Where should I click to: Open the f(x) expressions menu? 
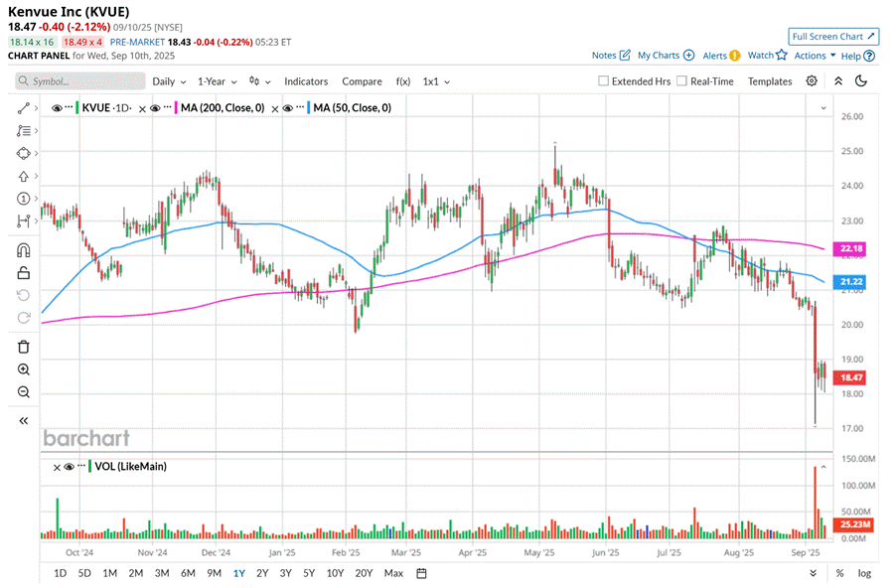click(x=403, y=81)
